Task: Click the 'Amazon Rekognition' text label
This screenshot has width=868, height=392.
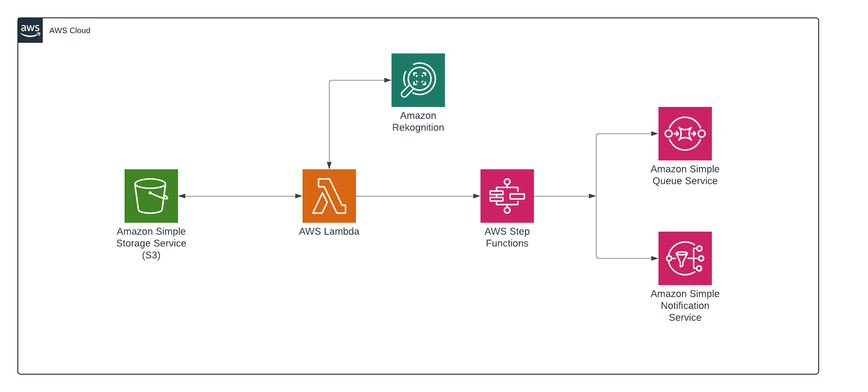Action: [x=418, y=122]
